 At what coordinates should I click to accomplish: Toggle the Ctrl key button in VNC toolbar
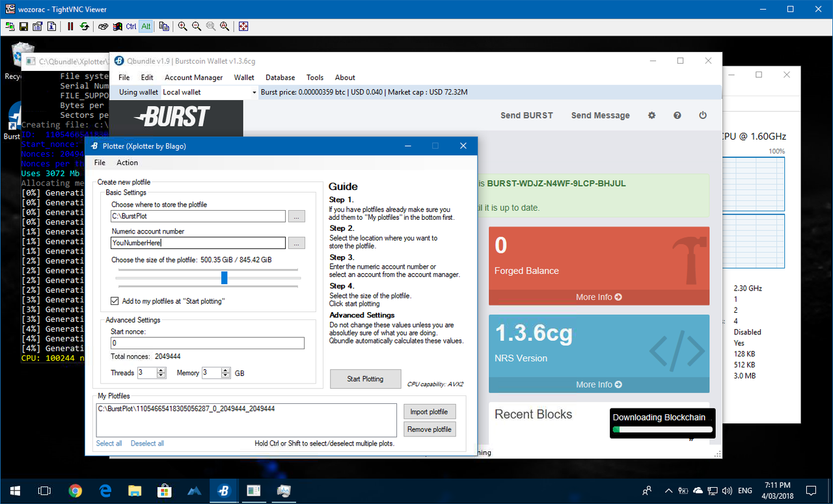pyautogui.click(x=131, y=27)
